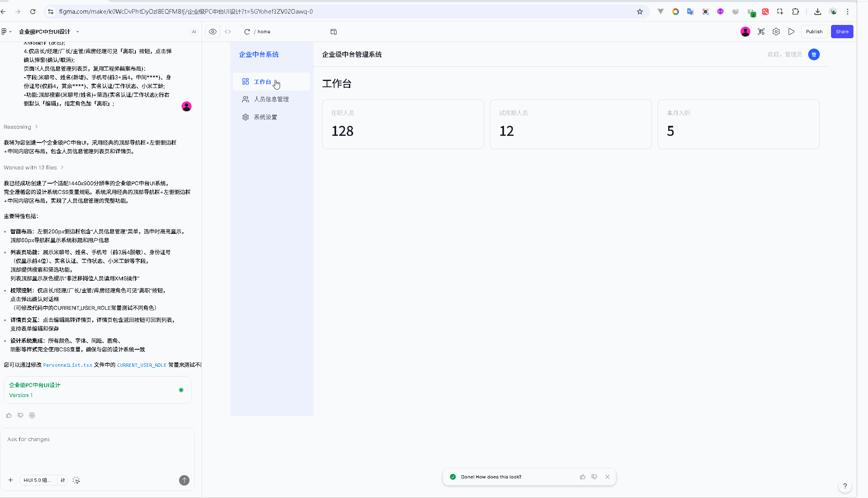This screenshot has width=868, height=498.
Task: Refresh the preview with reload icon
Action: [247, 32]
